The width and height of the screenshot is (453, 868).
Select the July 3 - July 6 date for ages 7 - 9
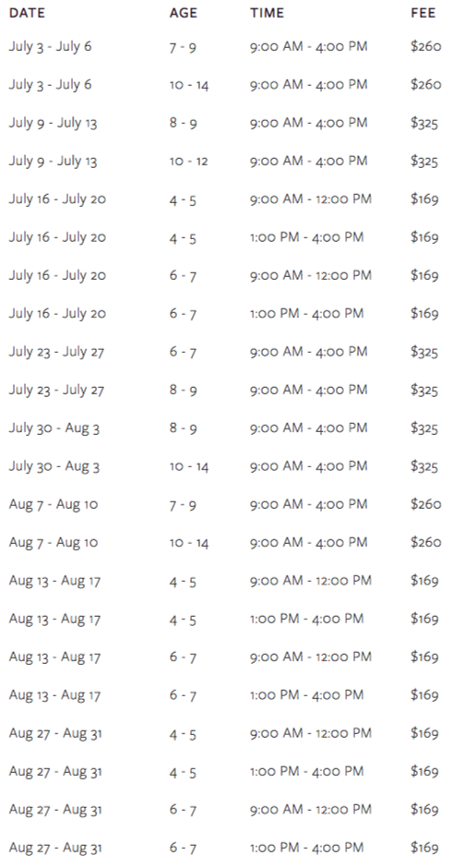[51, 46]
